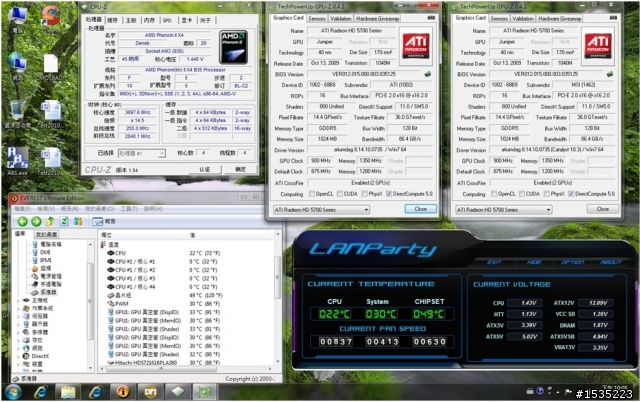Enable PhysX checkbox in right GPU-Z window
This screenshot has height=402, width=640.
point(547,194)
